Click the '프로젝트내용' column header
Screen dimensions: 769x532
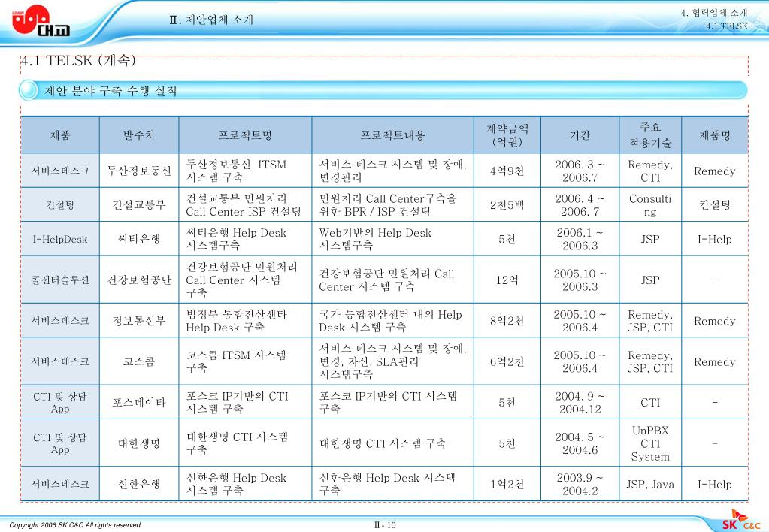click(393, 135)
